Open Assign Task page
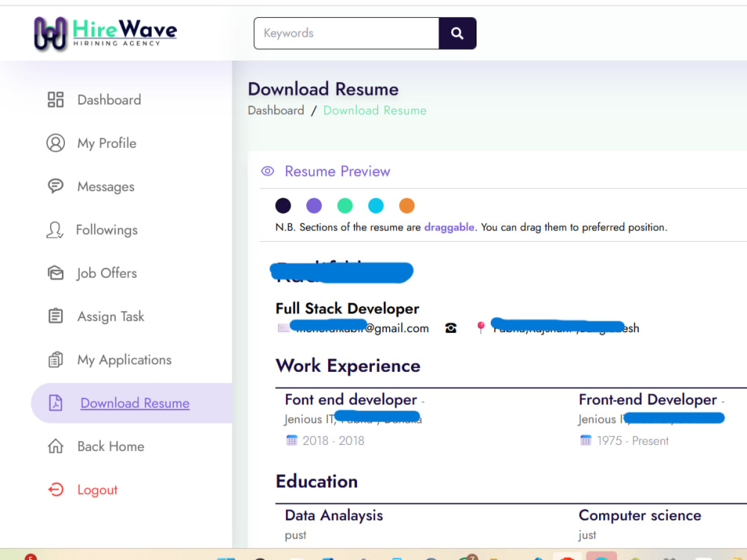Screen dimensions: 747x560 [x=111, y=317]
